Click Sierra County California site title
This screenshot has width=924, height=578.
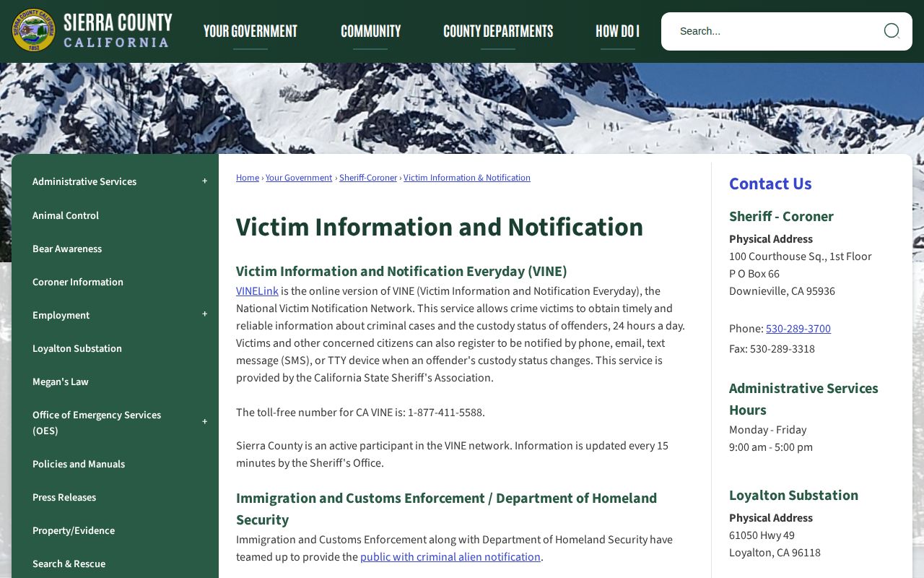[118, 30]
